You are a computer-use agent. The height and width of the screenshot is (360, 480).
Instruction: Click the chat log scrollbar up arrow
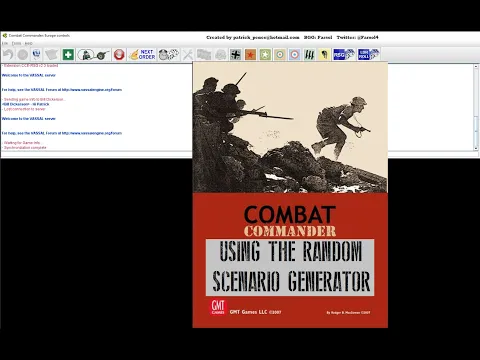476,67
